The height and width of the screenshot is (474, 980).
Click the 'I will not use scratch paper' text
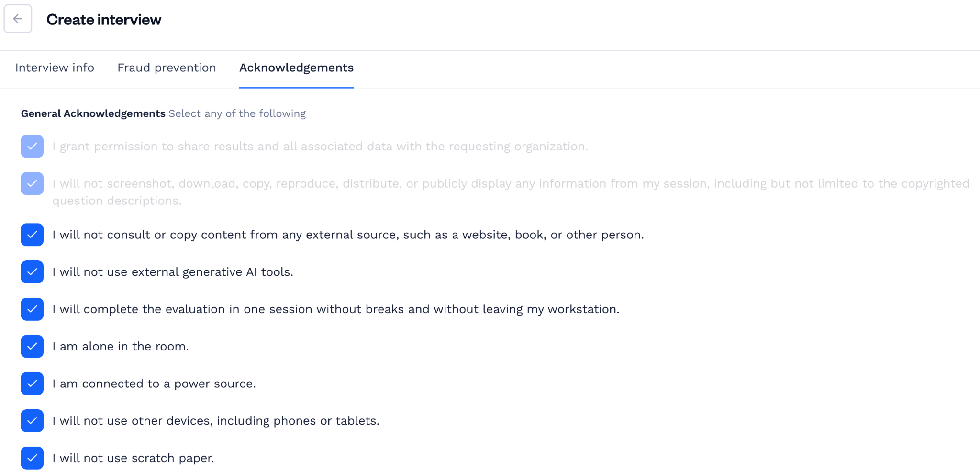pyautogui.click(x=133, y=458)
